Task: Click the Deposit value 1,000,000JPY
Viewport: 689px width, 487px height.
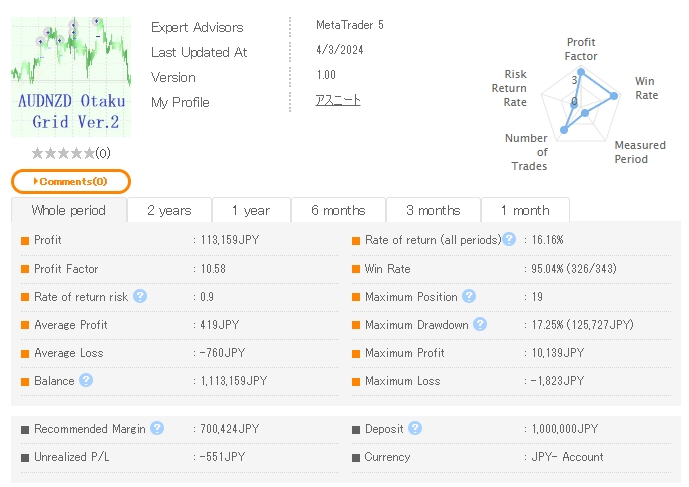Action: tap(565, 429)
